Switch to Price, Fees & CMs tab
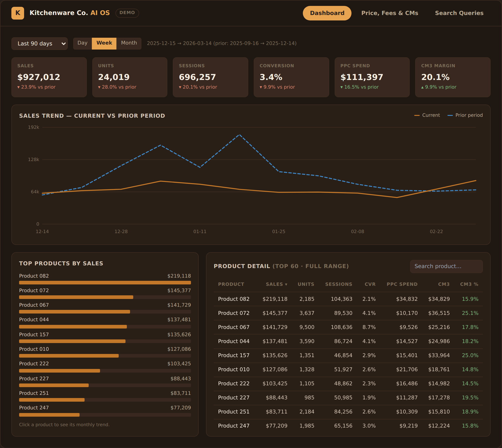The image size is (502, 448). pos(390,13)
